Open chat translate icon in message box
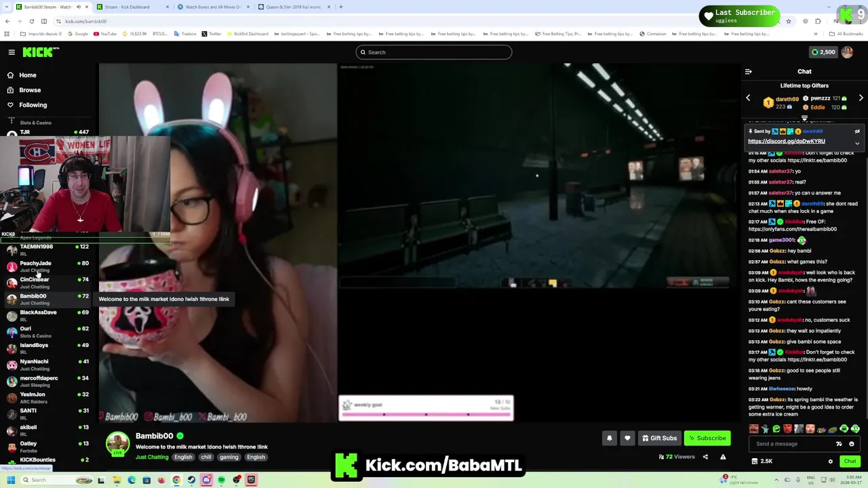The width and height of the screenshot is (868, 488). pos(839,444)
